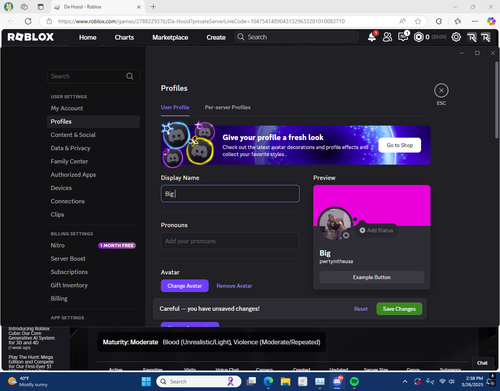Open Roblox Create nav item
The image size is (500, 391).
tap(216, 37)
